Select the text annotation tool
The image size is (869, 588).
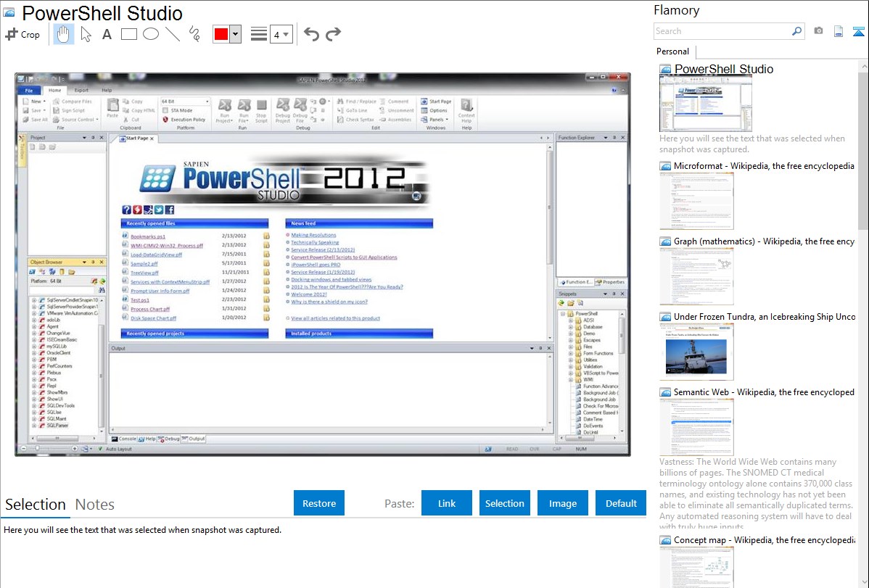(107, 34)
